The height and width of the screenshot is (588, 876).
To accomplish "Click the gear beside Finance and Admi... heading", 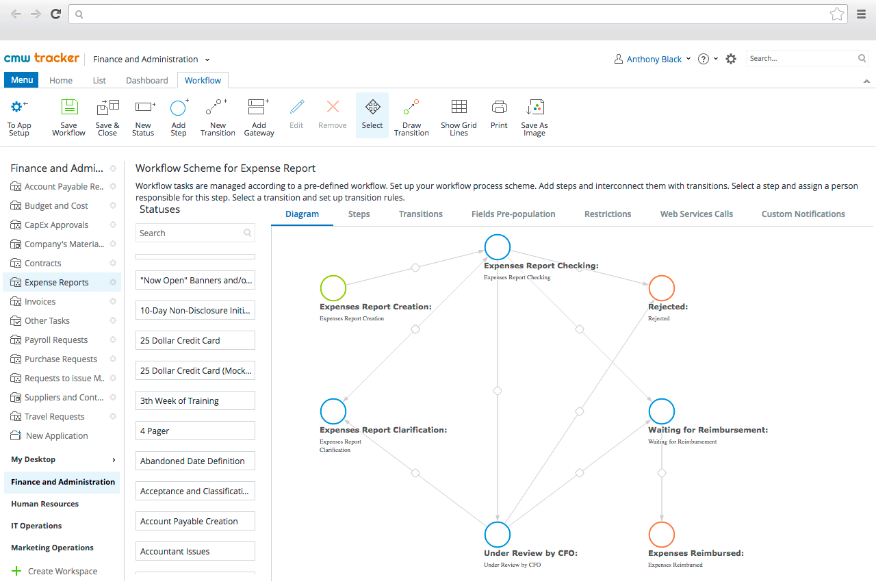I will coord(113,168).
